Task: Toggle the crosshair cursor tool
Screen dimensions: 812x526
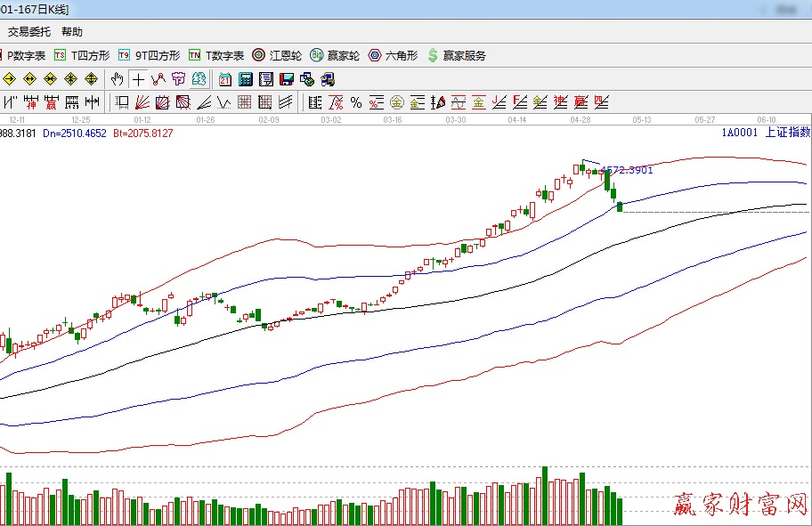Action: [x=138, y=79]
